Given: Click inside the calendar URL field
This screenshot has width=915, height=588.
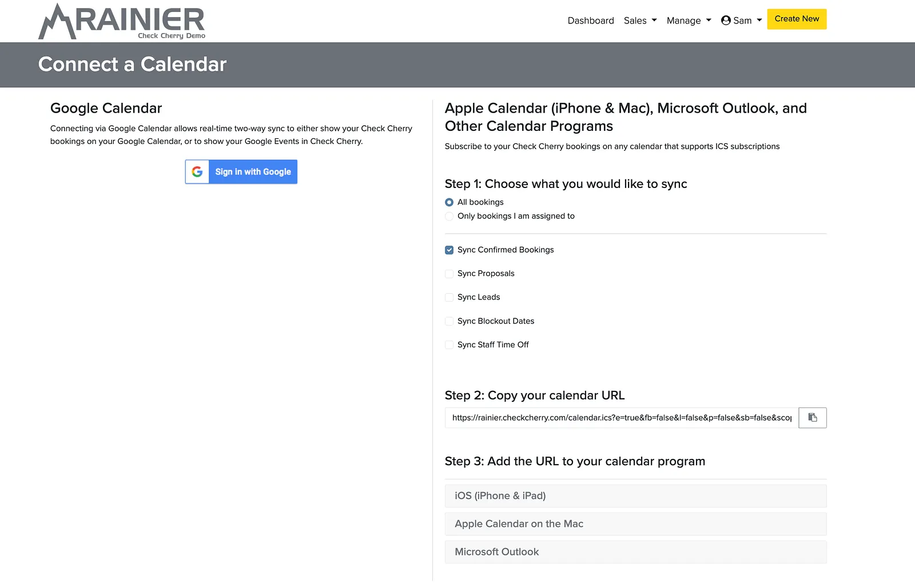Looking at the screenshot, I should [622, 418].
